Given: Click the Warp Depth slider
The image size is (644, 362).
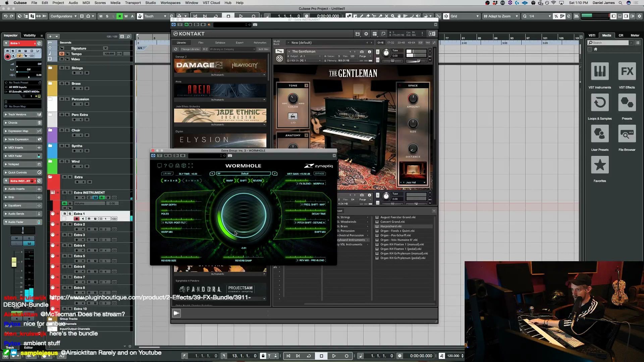Looking at the screenshot, I should coord(181,201).
